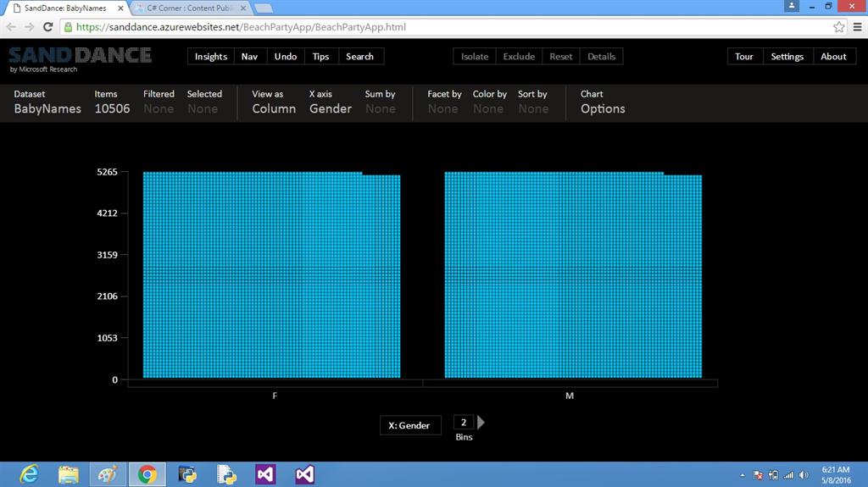
Task: Open a new browser tab
Action: coord(264,8)
